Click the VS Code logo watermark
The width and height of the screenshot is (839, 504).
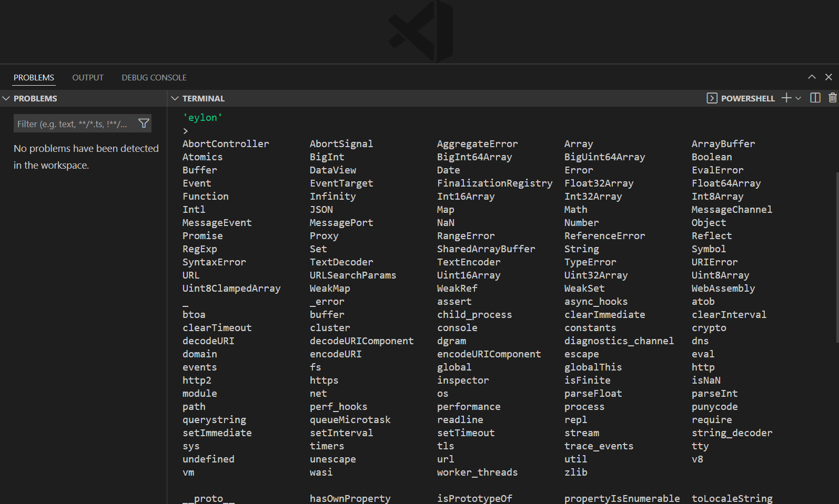(421, 32)
